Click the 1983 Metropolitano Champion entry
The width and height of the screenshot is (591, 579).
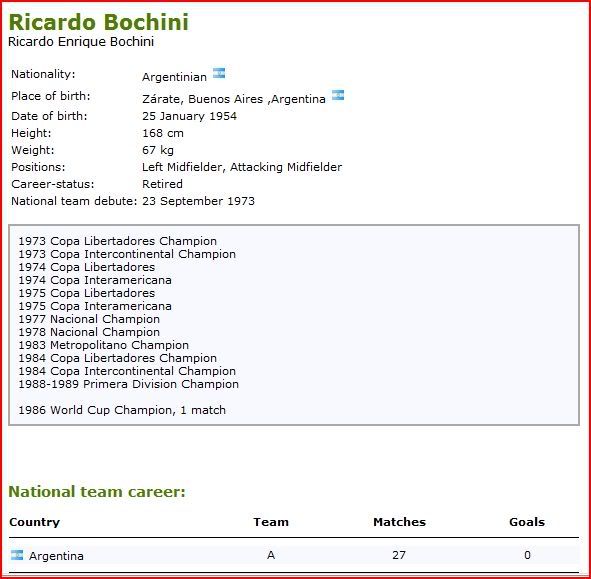[104, 345]
